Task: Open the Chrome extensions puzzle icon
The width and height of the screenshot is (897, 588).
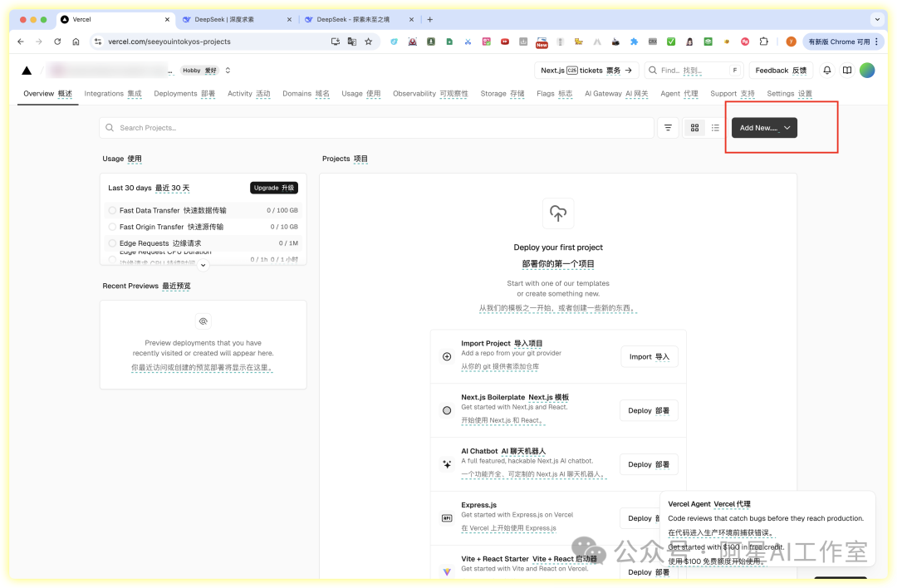Action: click(764, 42)
